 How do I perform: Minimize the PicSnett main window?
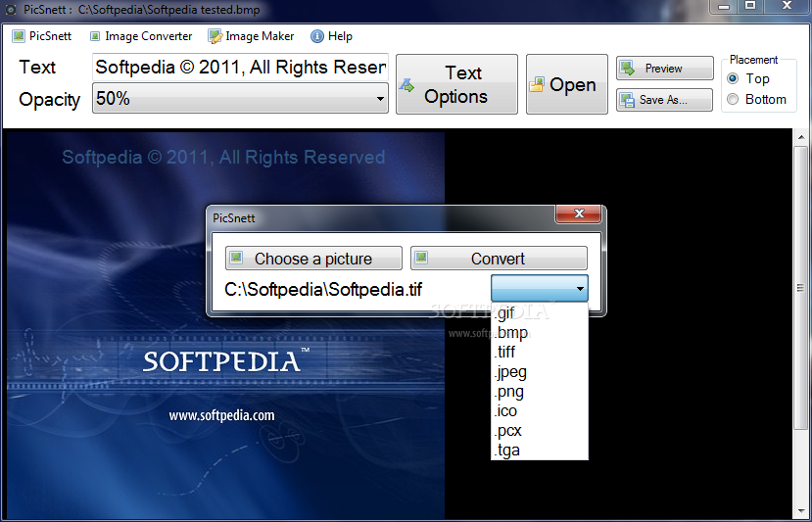pos(725,6)
